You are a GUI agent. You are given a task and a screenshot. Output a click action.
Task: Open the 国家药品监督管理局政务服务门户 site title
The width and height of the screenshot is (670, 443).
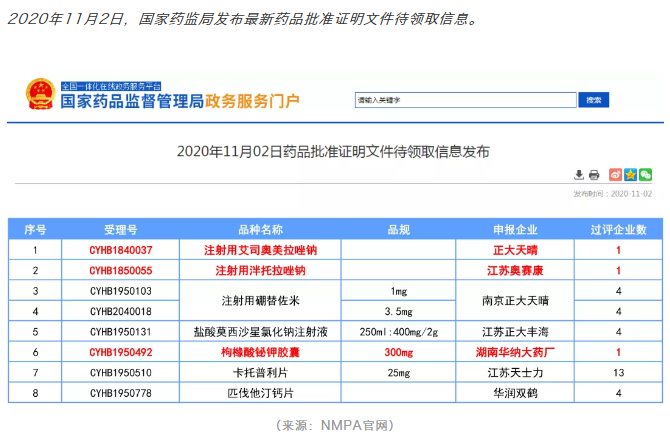tap(180, 101)
